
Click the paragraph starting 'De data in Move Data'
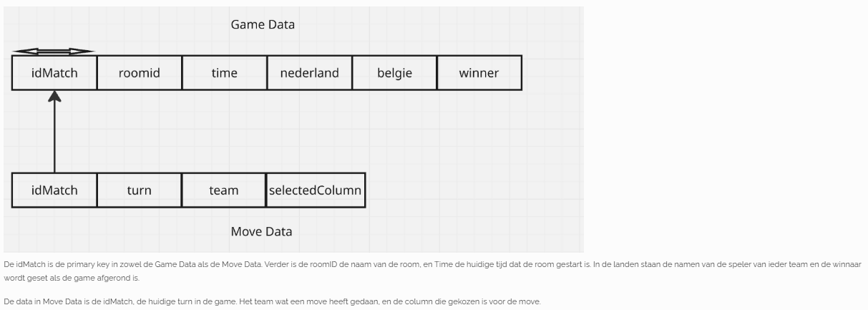272,302
